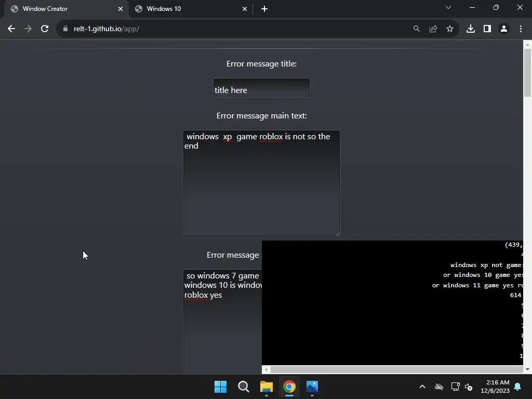Click the '614' value in black panel
This screenshot has height=399, width=532.
(516, 295)
